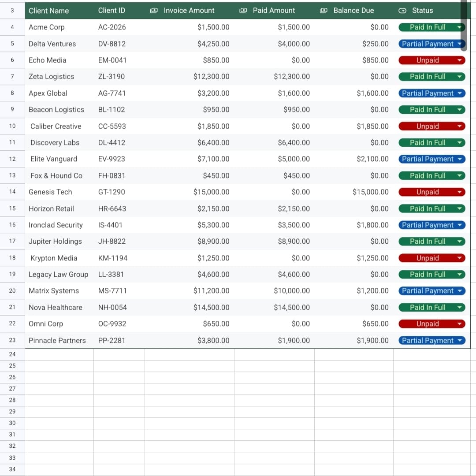Screen dimensions: 476x476
Task: Select row header number 14
Action: (x=12, y=192)
